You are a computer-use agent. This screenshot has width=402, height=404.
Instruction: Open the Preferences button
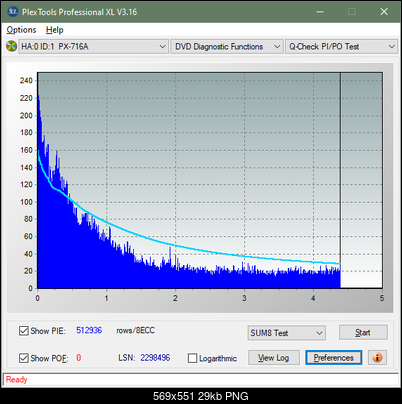pos(334,358)
